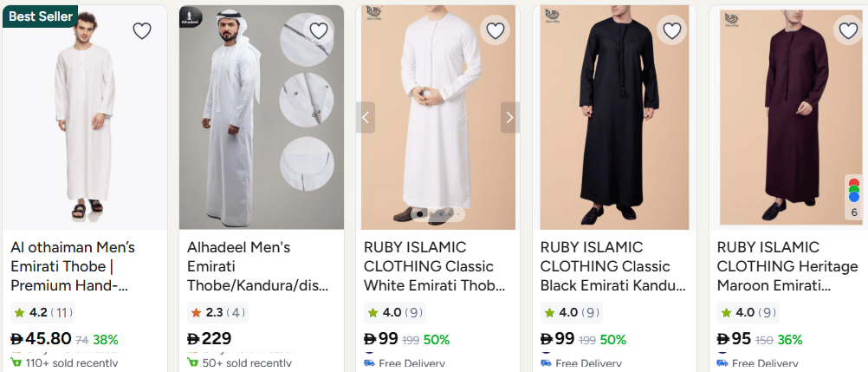Show previous image of RUBY white thobe

point(366,117)
